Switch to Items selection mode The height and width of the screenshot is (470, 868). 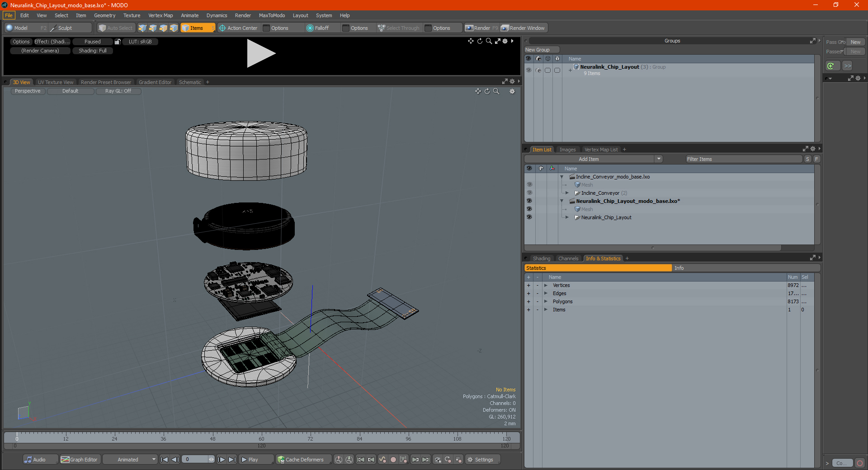[x=197, y=28]
